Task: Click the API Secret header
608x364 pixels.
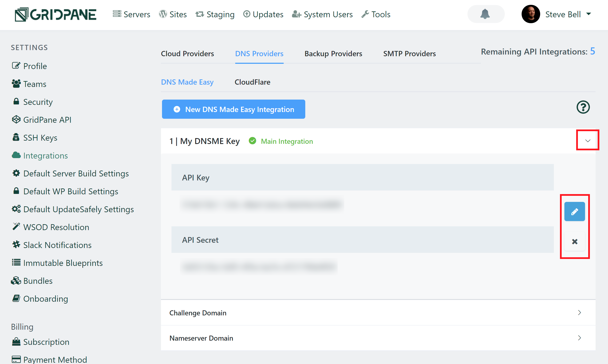Action: 363,240
